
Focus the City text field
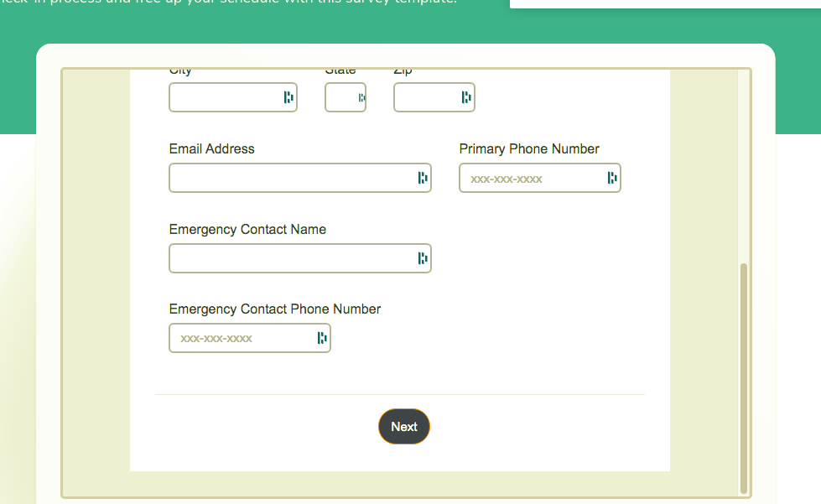[x=225, y=97]
